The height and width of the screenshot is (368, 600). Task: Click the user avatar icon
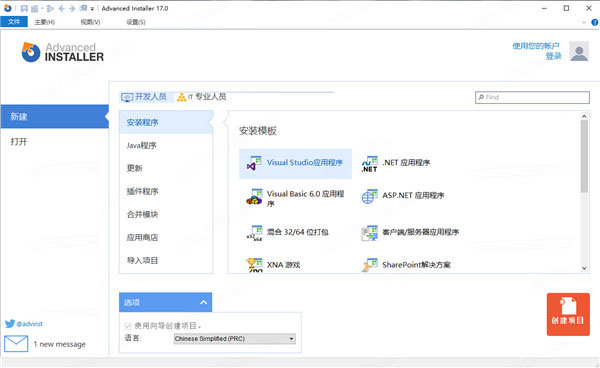(579, 51)
